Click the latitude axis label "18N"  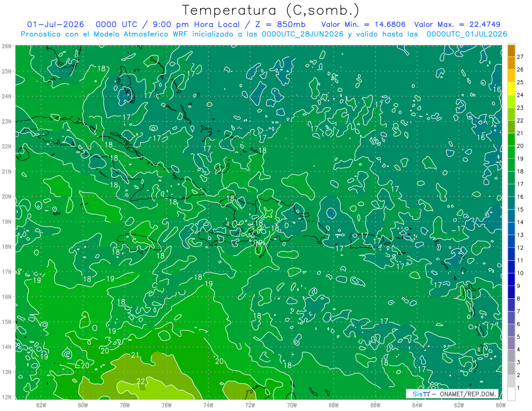point(7,247)
